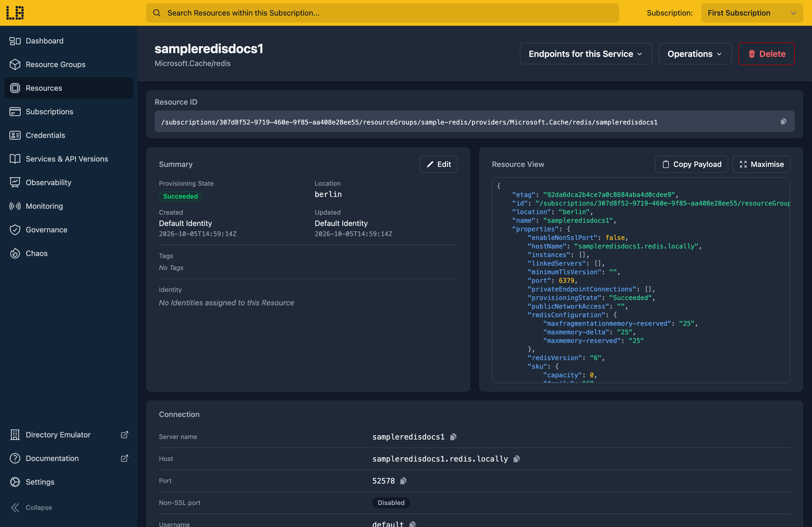Click the Succeeded provisioning badge

pyautogui.click(x=180, y=196)
